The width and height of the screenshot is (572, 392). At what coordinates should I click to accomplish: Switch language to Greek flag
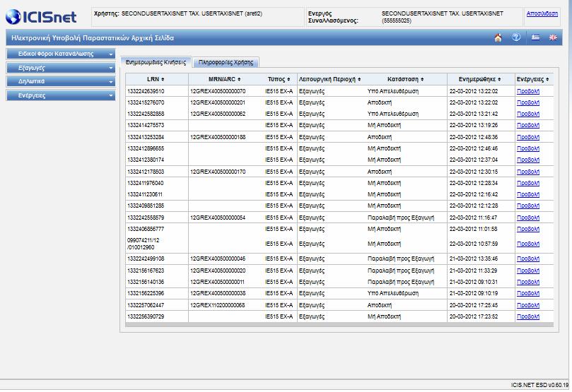click(x=535, y=37)
